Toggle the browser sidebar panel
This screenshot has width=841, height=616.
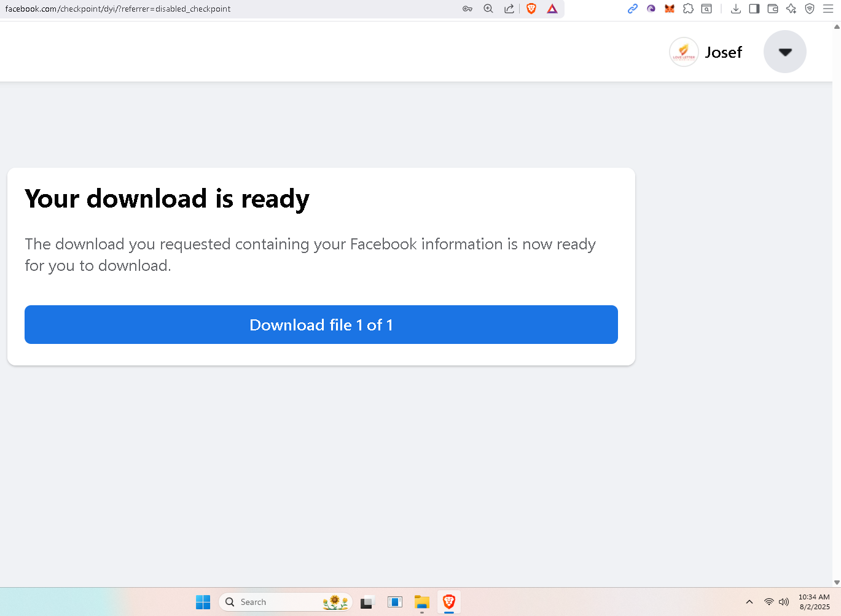click(x=754, y=9)
